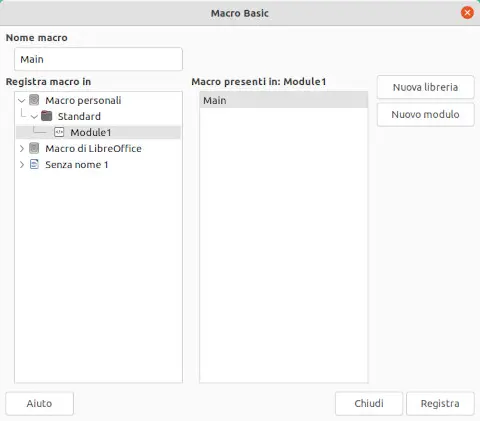Close the Macro Basic dialog

click(467, 13)
